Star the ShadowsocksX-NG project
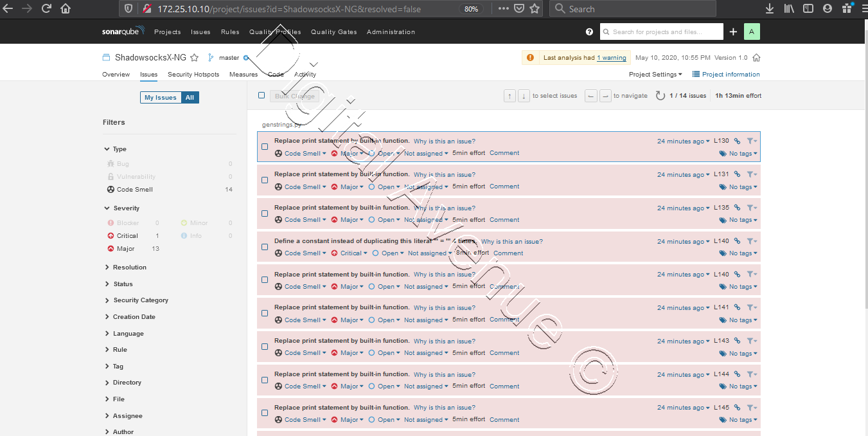 tap(194, 57)
